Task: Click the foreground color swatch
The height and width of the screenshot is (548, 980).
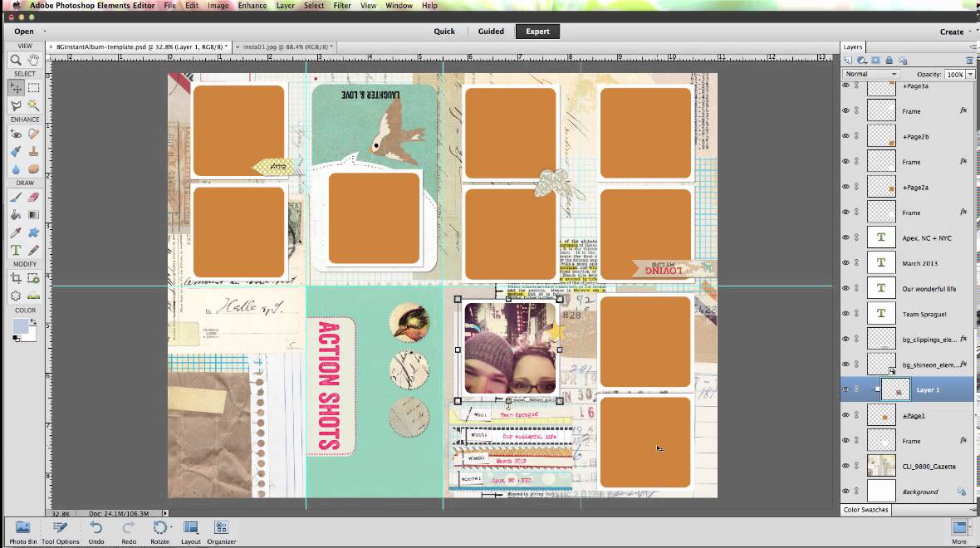Action: coord(20,326)
